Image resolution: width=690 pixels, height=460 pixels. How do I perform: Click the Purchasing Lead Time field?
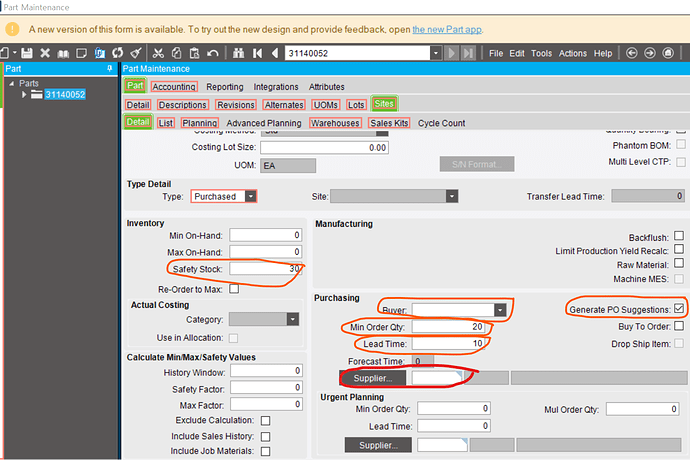448,343
